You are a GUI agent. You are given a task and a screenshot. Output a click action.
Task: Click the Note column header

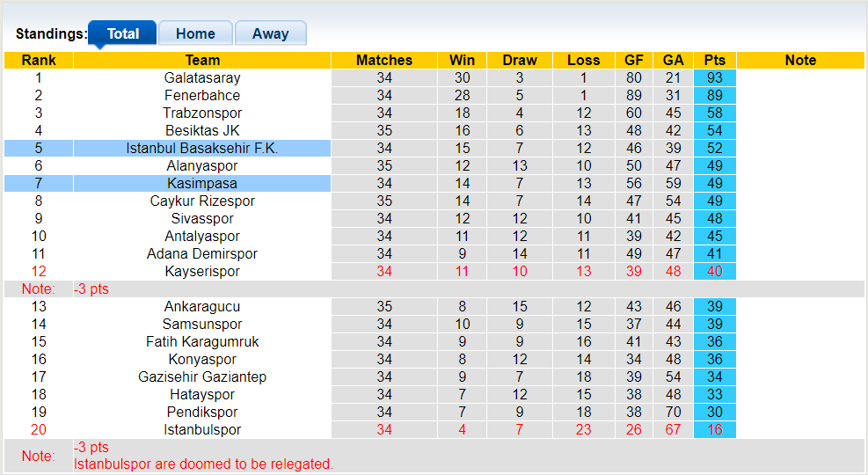(x=800, y=61)
